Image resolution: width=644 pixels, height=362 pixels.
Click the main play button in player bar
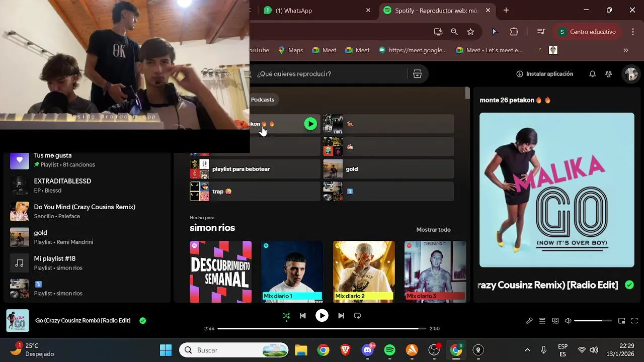pyautogui.click(x=322, y=315)
